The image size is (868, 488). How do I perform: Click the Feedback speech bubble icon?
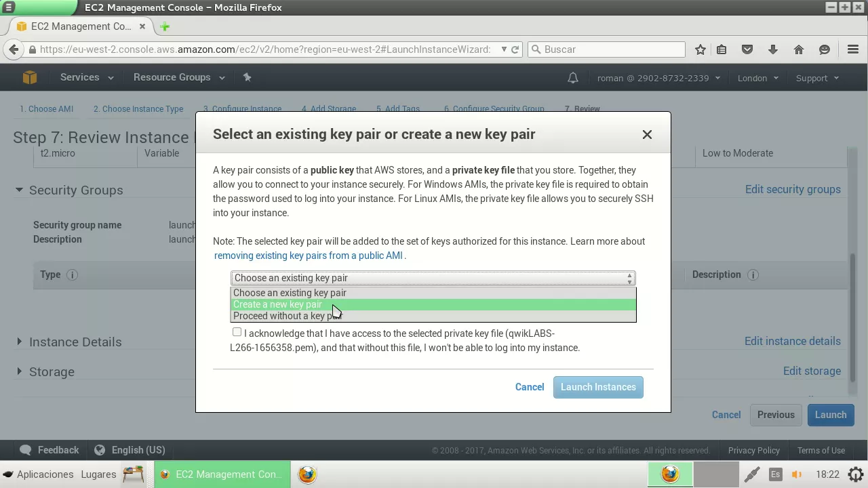[26, 450]
